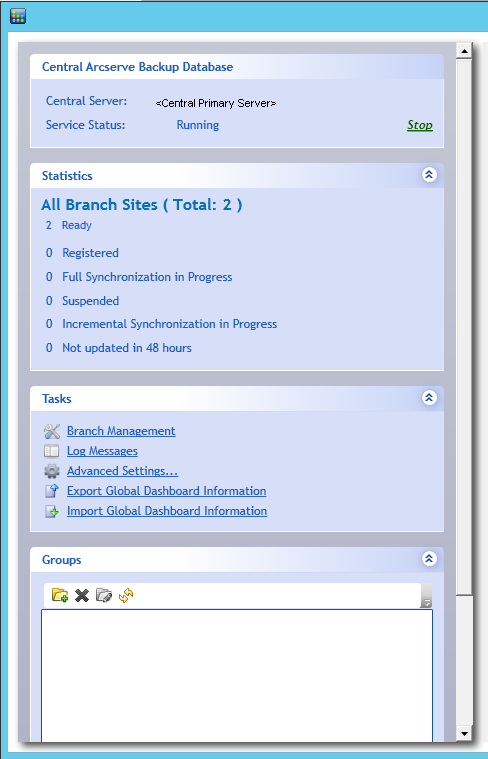The width and height of the screenshot is (488, 759).
Task: Open the Branch Management link
Action: click(121, 431)
